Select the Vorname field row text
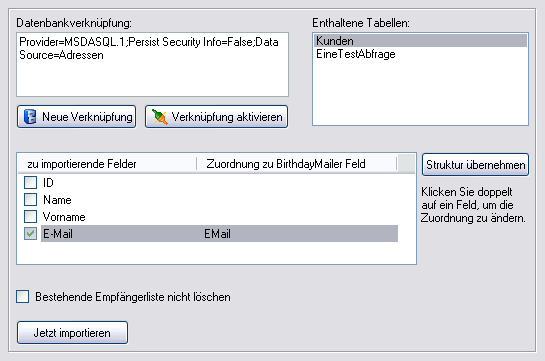Image resolution: width=545 pixels, height=361 pixels. 64,217
